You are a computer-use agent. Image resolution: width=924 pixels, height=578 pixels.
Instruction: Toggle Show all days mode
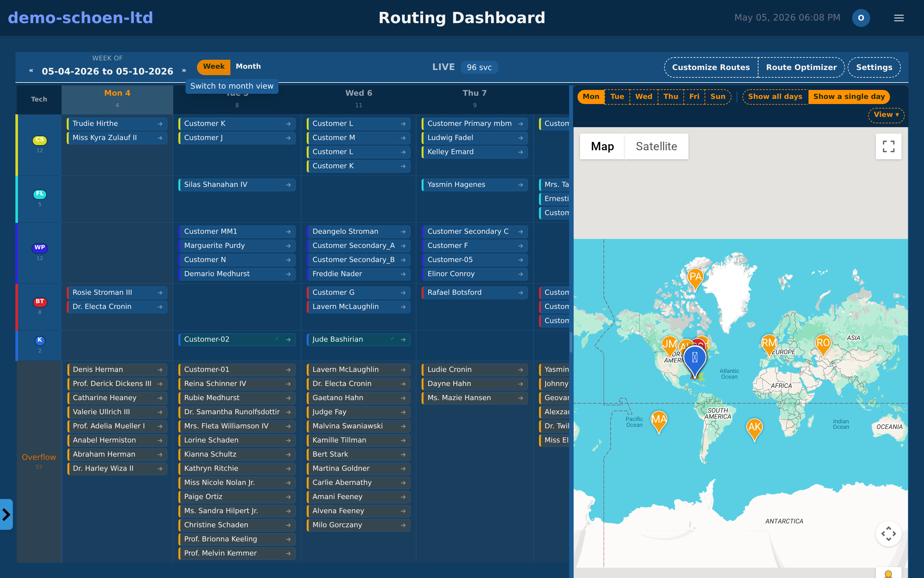click(x=775, y=97)
